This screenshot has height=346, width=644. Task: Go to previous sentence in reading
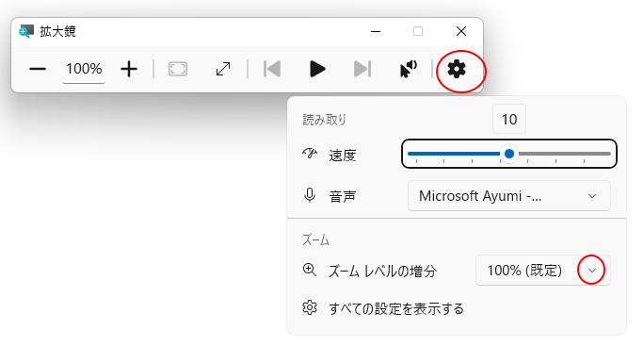[272, 69]
